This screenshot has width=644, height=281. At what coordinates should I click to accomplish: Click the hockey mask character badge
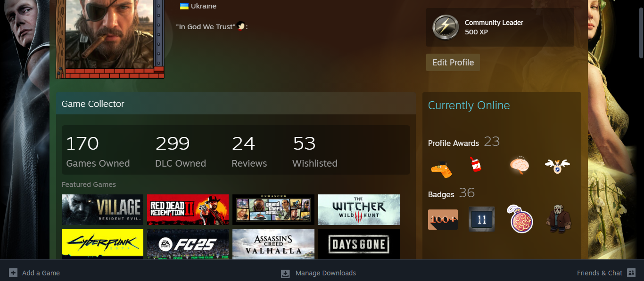[559, 218]
